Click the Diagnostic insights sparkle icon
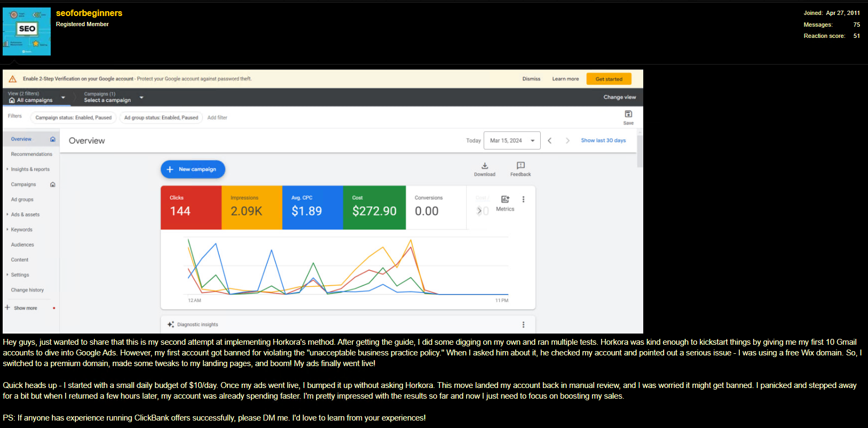 coord(171,324)
